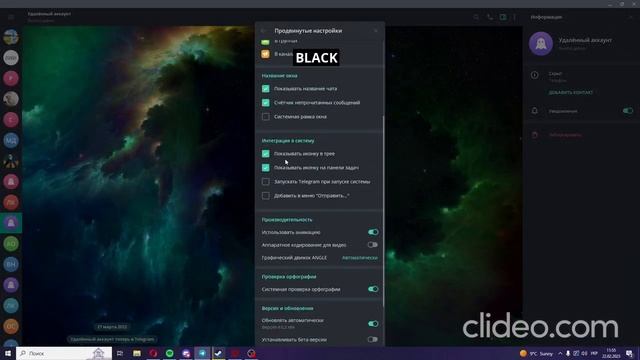
Task: Start a call with phone icon
Action: click(x=490, y=17)
